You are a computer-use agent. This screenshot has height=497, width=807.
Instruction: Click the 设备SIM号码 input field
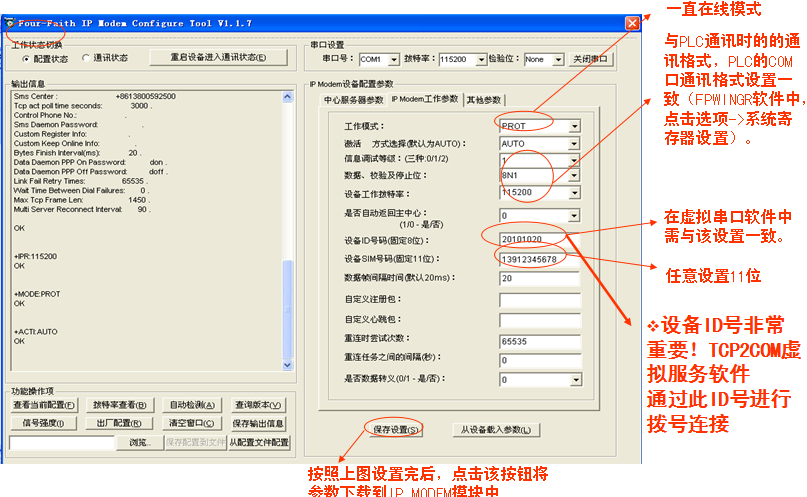(x=540, y=260)
